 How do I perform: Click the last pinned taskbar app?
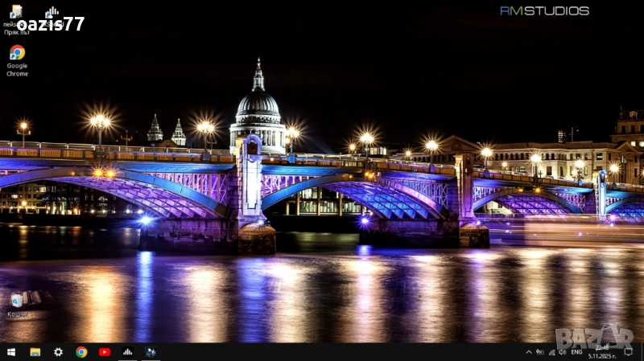pyautogui.click(x=151, y=352)
